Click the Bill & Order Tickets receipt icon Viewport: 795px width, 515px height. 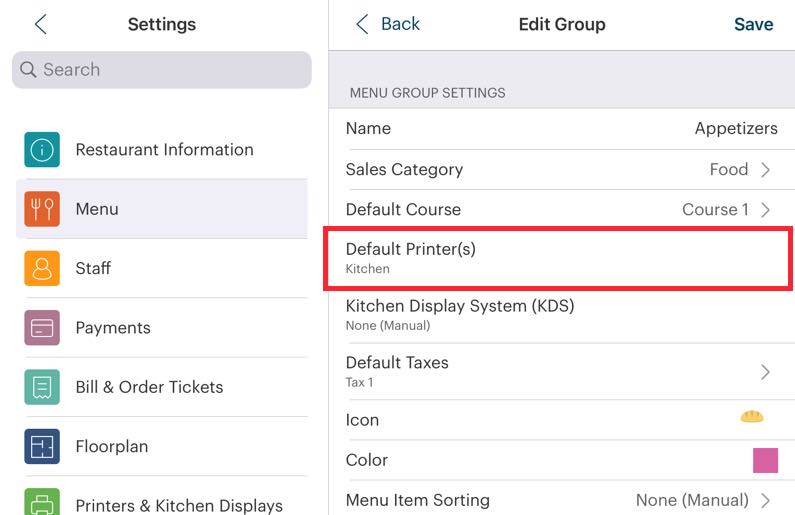pyautogui.click(x=42, y=387)
